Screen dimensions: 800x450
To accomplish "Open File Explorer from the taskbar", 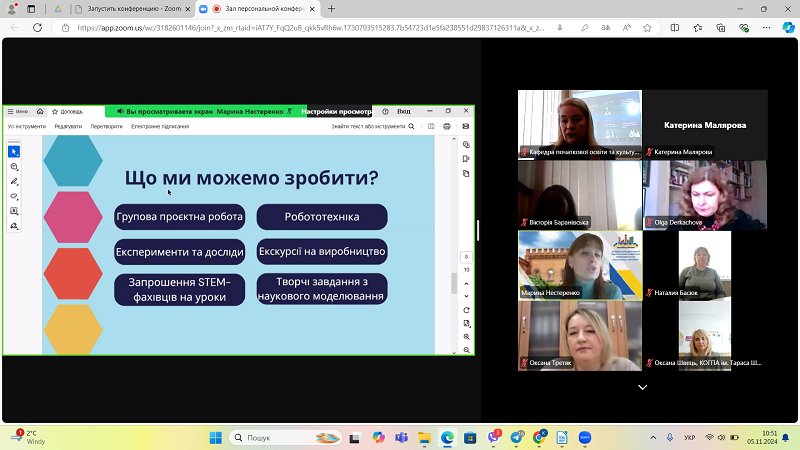I will tap(424, 438).
